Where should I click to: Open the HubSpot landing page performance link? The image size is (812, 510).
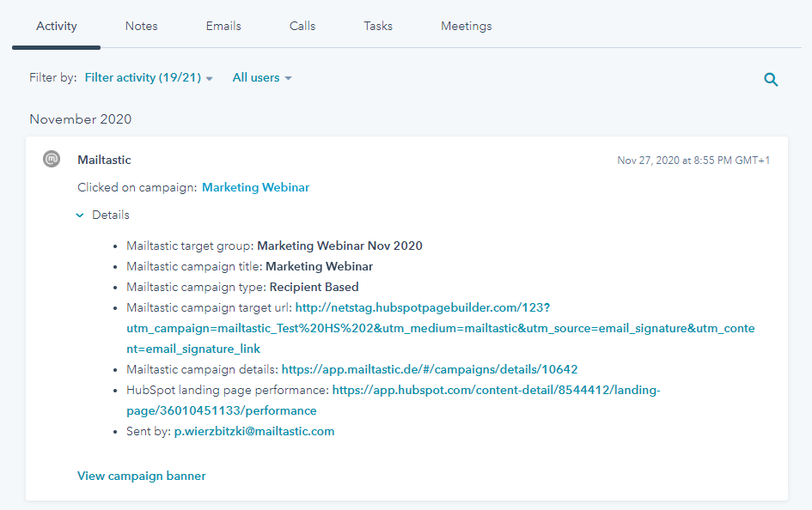(x=394, y=400)
